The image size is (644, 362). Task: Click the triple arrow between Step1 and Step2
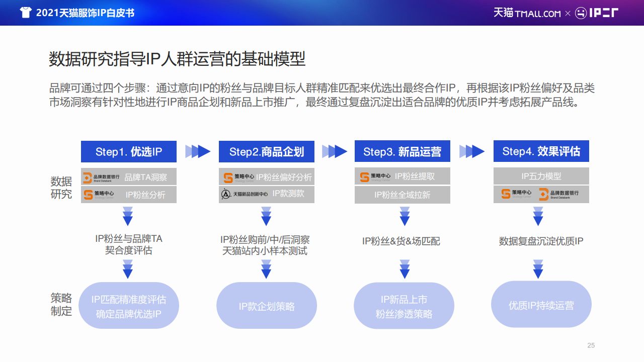(198, 151)
